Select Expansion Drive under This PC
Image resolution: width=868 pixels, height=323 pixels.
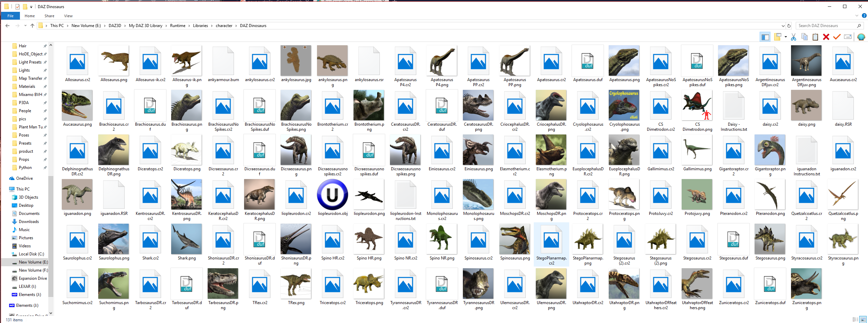[x=33, y=278]
